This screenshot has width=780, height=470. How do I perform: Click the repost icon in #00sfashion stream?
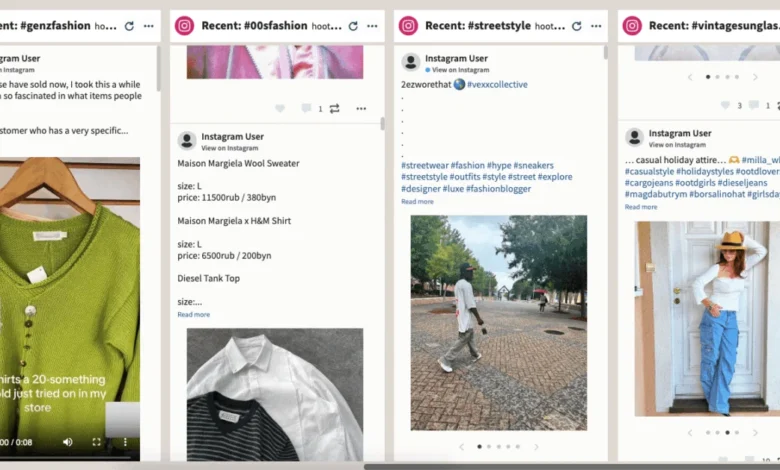tap(334, 108)
